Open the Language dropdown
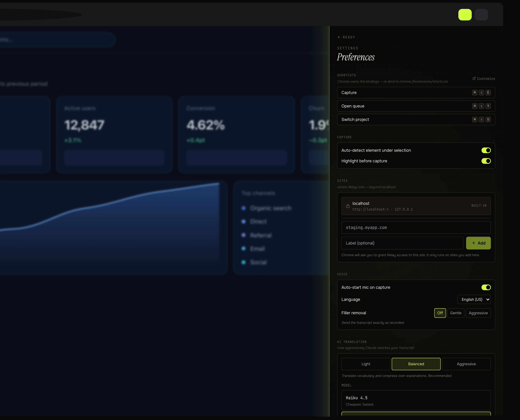520x420 pixels. [474, 300]
